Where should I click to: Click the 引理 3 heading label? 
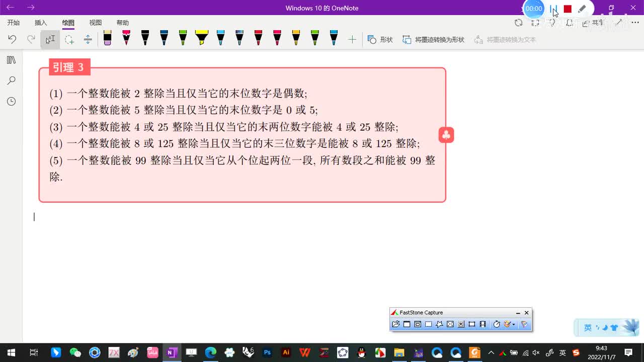coord(69,67)
